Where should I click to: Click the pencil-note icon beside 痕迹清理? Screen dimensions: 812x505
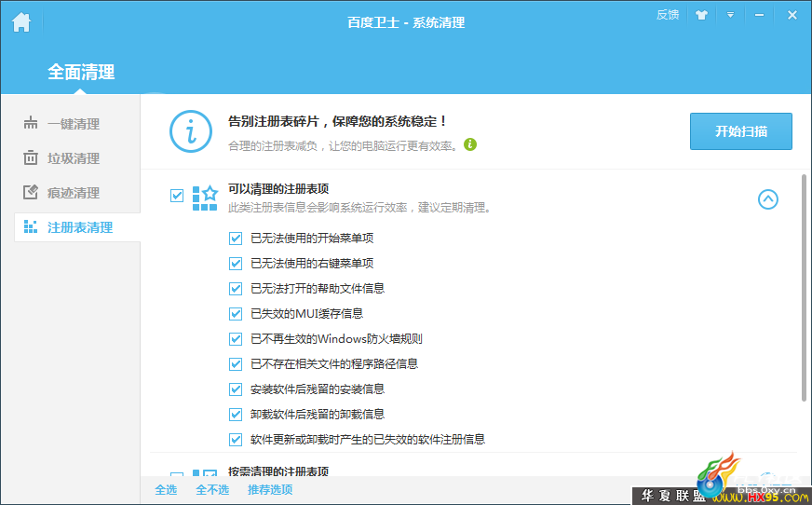31,192
